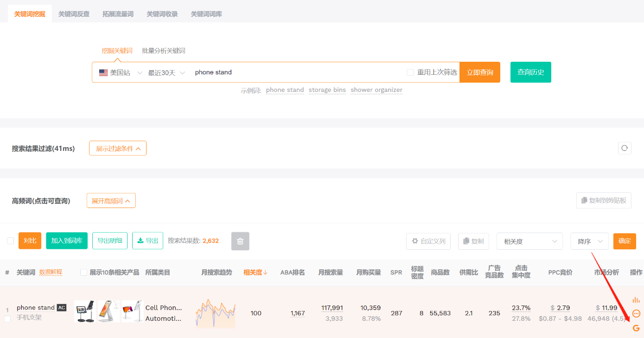The image size is (644, 338).
Task: Open the 相关度 sort field dropdown
Action: [x=529, y=241]
